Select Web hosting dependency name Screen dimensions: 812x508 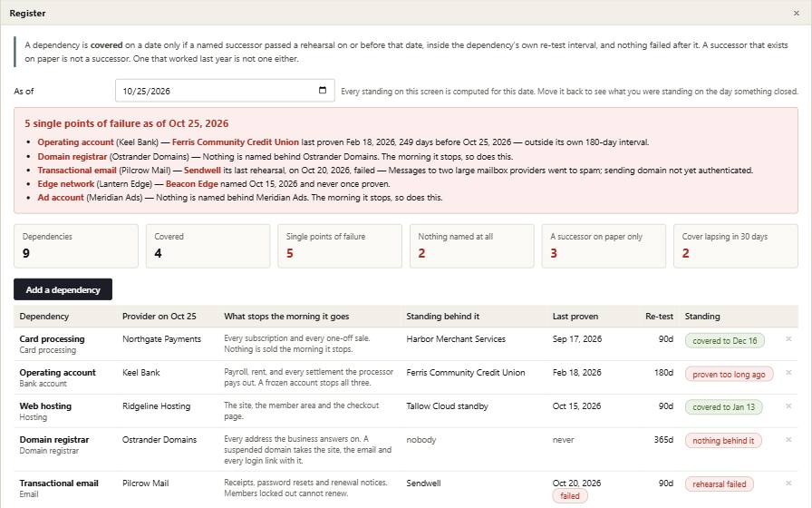click(x=45, y=406)
